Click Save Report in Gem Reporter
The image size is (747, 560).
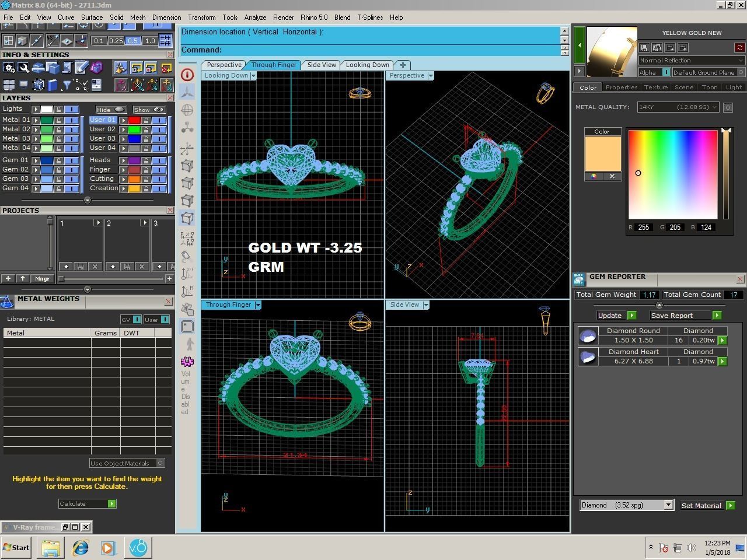point(686,316)
